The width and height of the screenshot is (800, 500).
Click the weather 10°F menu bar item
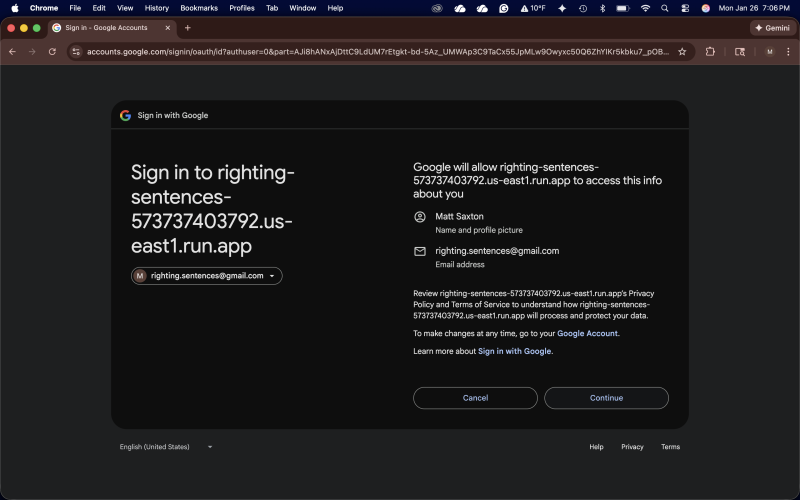(x=533, y=8)
